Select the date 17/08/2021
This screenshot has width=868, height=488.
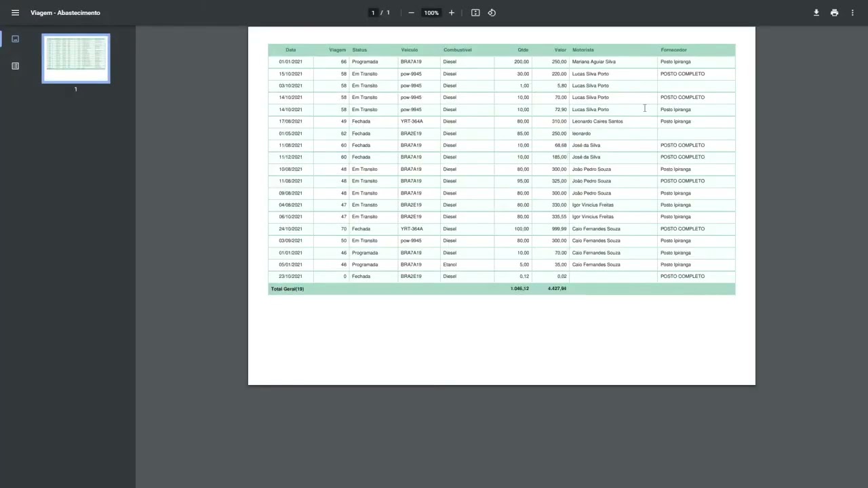291,121
